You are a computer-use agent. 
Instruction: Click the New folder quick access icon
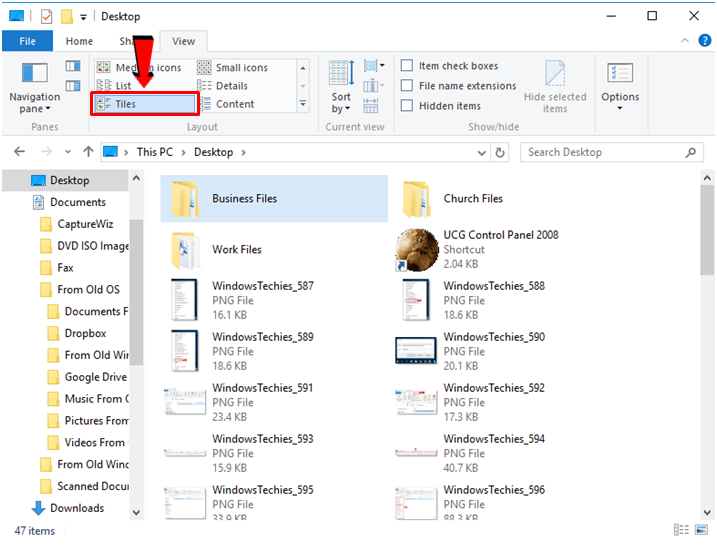pyautogui.click(x=67, y=16)
